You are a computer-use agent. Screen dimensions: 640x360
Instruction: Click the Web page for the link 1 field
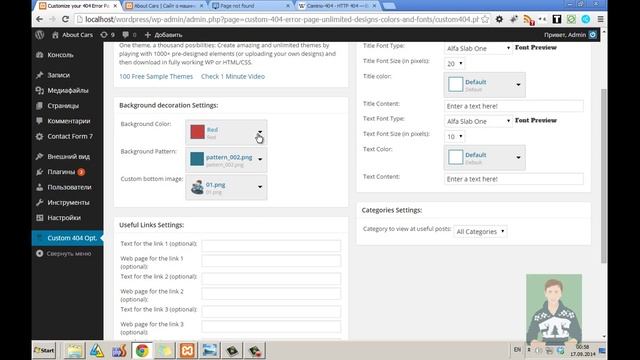271,261
